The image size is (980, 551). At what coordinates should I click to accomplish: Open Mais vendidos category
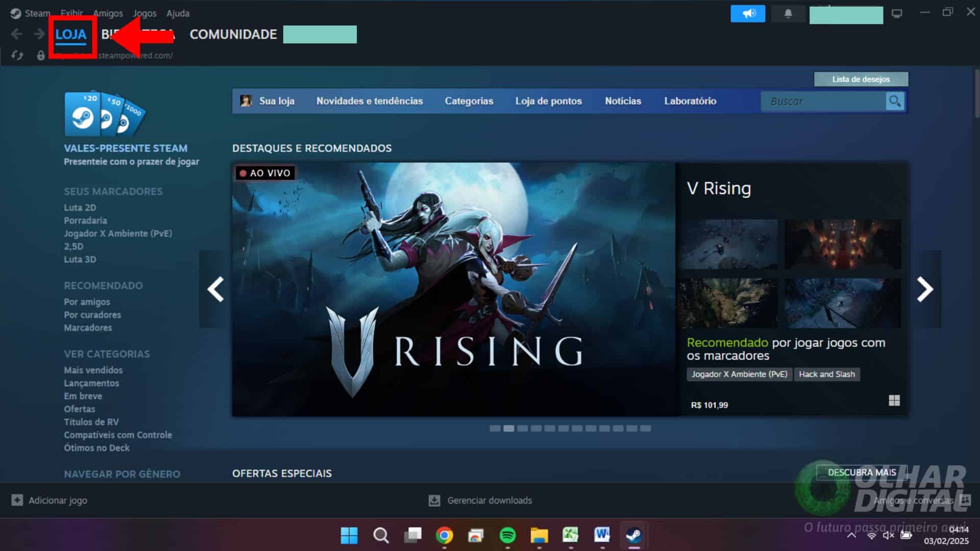[x=93, y=370]
